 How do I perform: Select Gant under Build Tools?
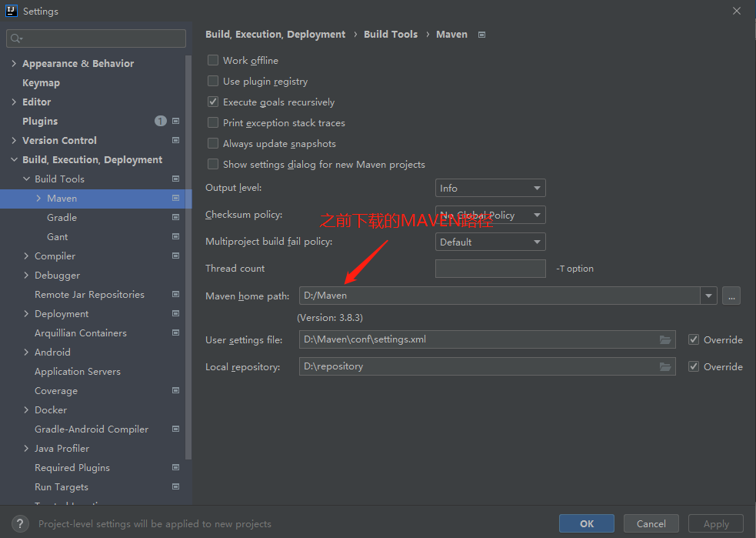click(x=58, y=237)
